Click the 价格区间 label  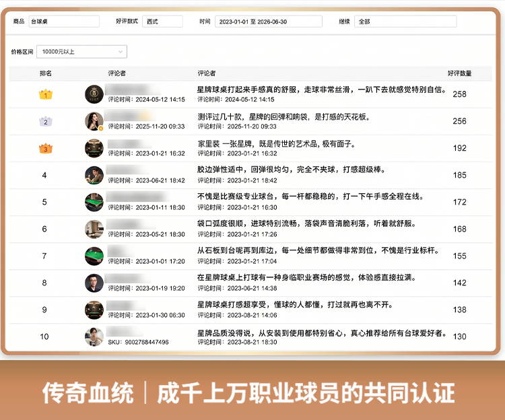point(22,52)
